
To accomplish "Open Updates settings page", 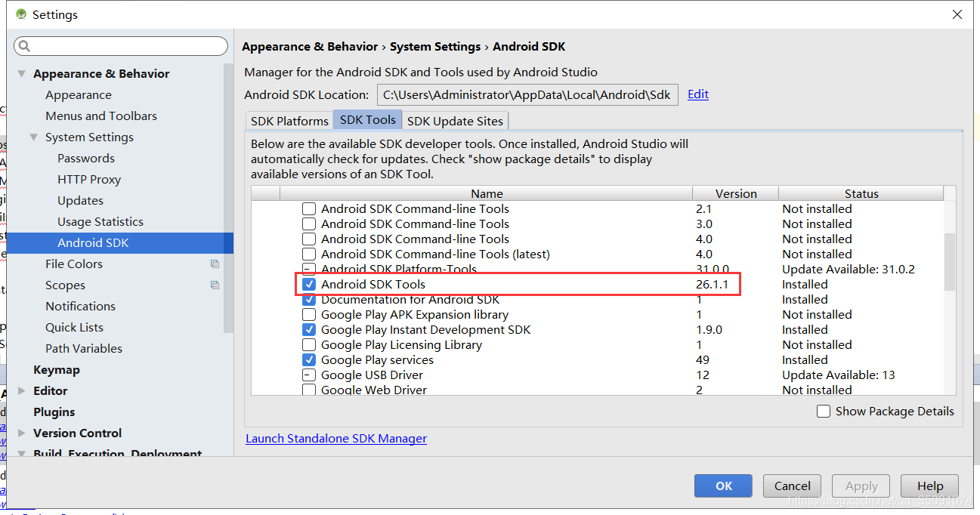I will [x=80, y=200].
